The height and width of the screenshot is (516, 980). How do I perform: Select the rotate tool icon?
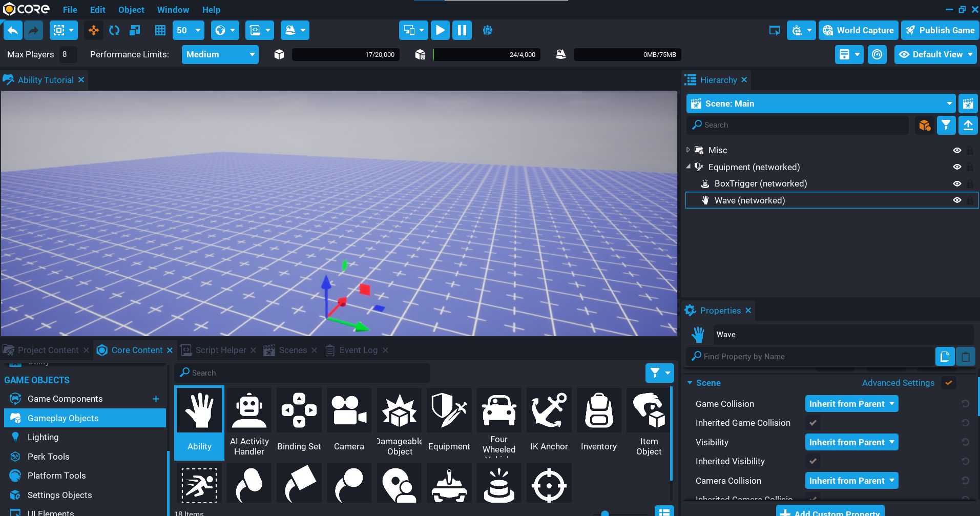[x=114, y=30]
